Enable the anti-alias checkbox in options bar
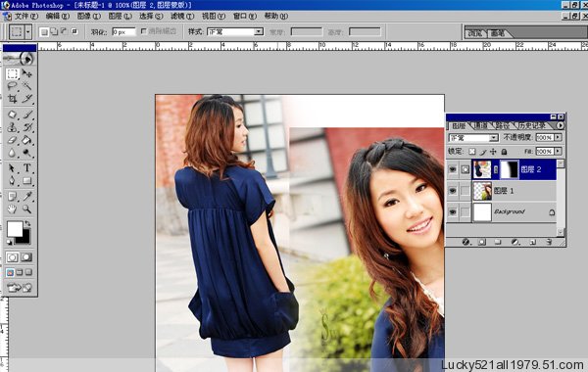This screenshot has width=588, height=372. point(144,31)
